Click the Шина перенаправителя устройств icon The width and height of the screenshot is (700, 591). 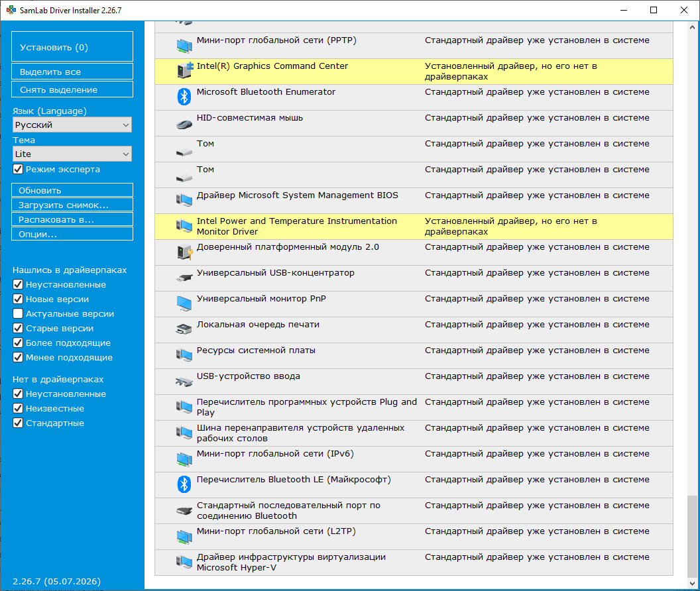pos(184,433)
